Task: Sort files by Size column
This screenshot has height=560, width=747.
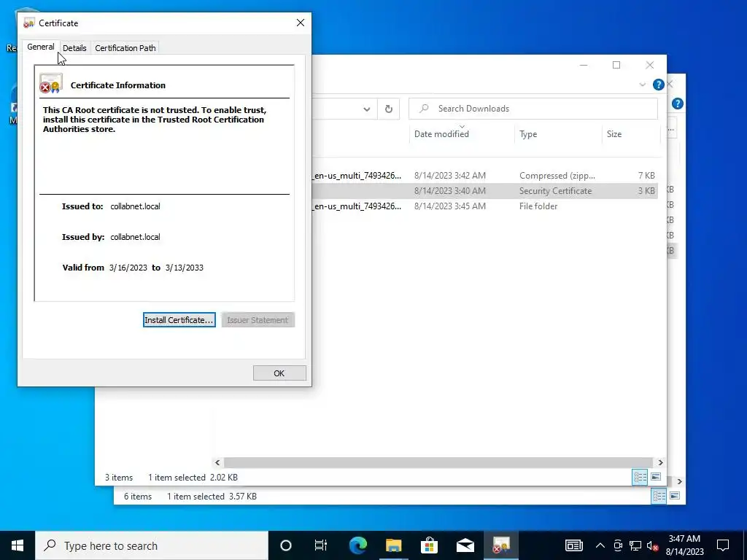Action: [614, 134]
